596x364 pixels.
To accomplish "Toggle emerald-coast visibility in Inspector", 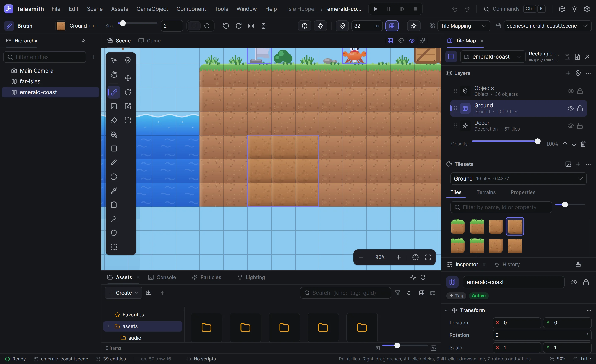I will coord(573,282).
